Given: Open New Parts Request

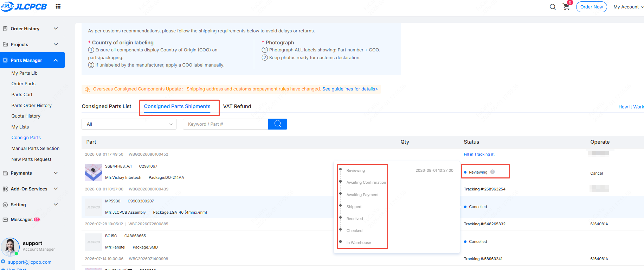Looking at the screenshot, I should point(31,159).
